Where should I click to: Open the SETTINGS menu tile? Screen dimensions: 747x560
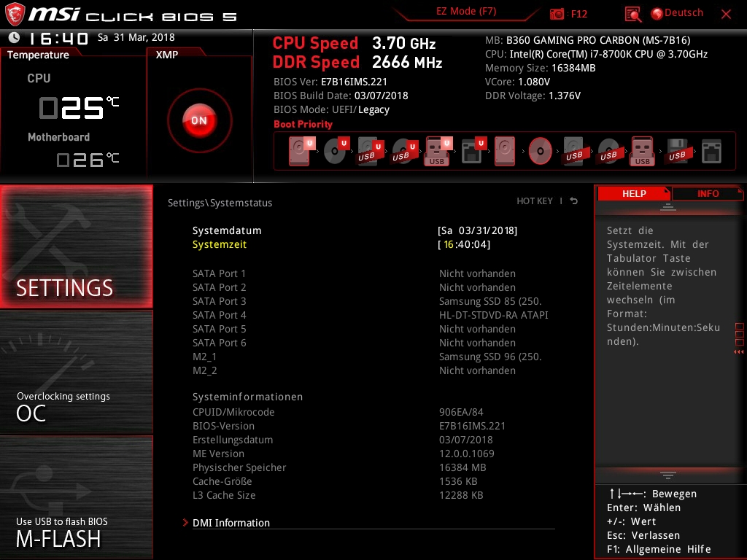click(x=76, y=246)
